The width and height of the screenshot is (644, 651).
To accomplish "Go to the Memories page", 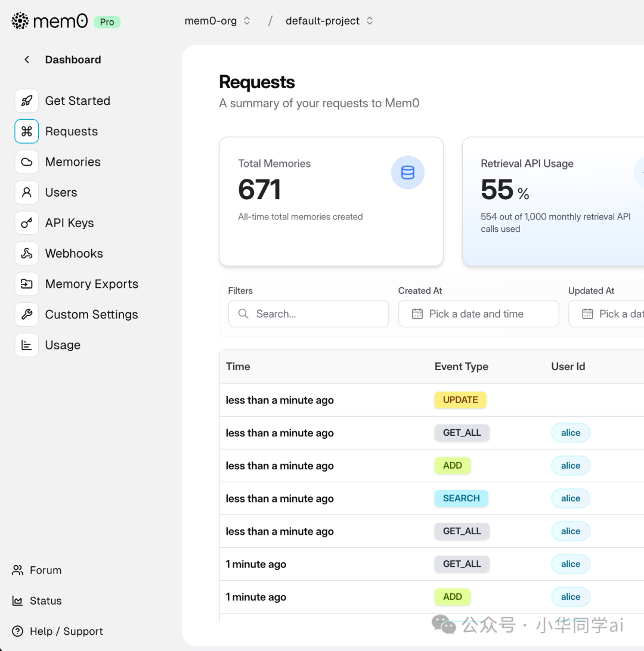I will tap(73, 162).
